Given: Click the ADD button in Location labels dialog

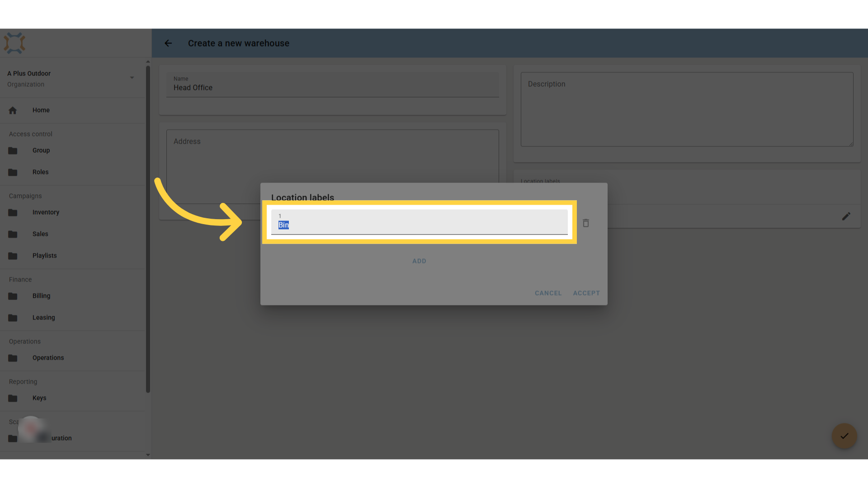Looking at the screenshot, I should [x=419, y=261].
